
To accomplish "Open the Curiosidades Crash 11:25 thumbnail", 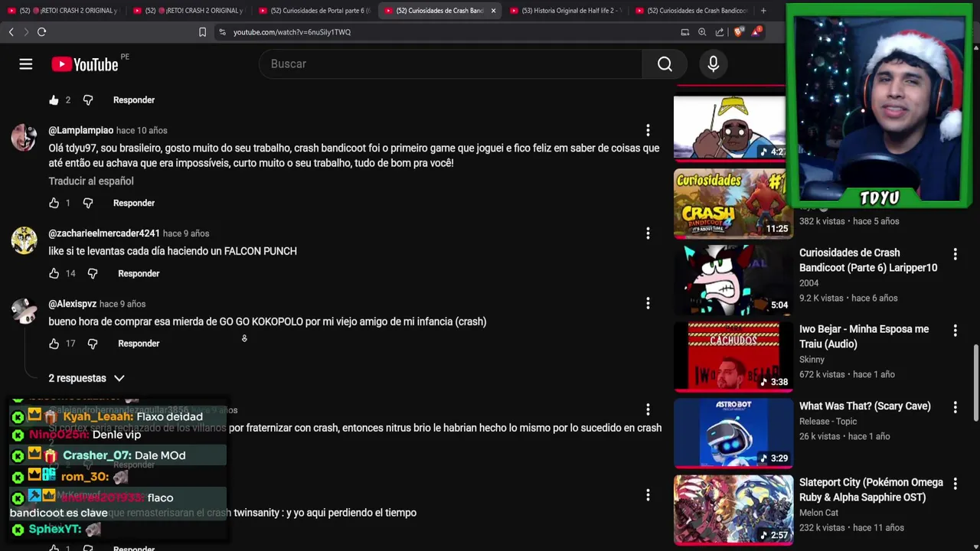I will pos(733,204).
